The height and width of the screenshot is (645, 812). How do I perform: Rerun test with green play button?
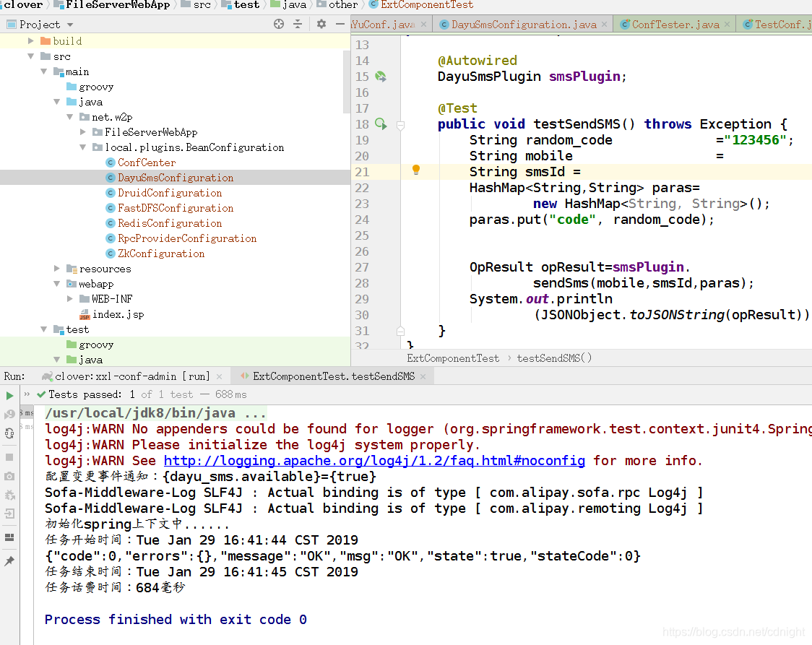pyautogui.click(x=9, y=396)
